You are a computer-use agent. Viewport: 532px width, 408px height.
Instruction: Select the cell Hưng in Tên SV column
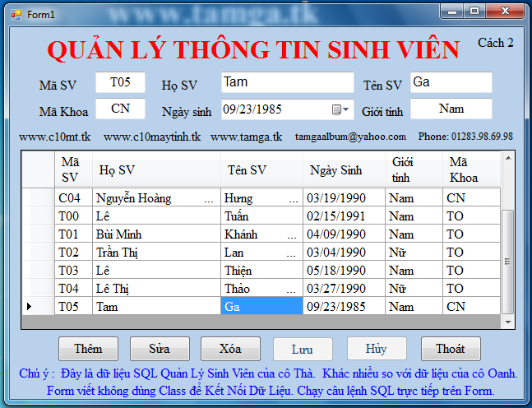click(261, 197)
